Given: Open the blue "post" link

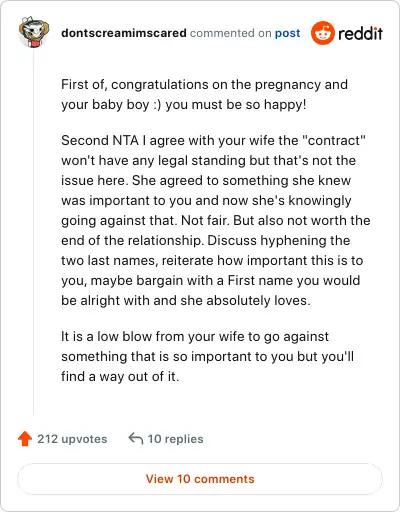Looking at the screenshot, I should pyautogui.click(x=287, y=33).
